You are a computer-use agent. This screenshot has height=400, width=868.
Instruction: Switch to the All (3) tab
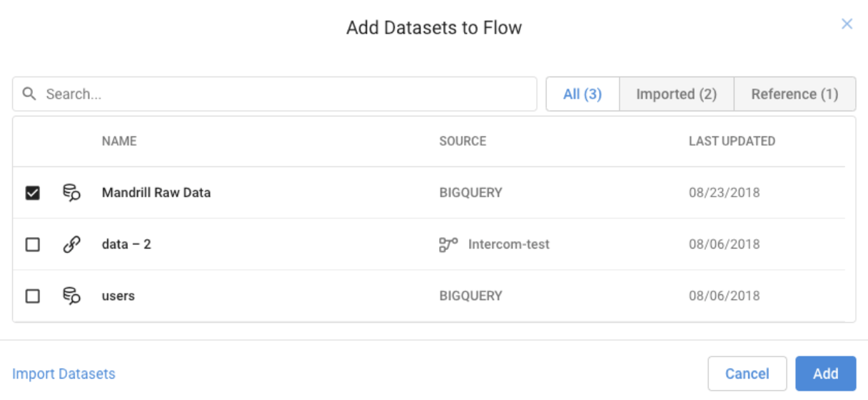click(582, 94)
